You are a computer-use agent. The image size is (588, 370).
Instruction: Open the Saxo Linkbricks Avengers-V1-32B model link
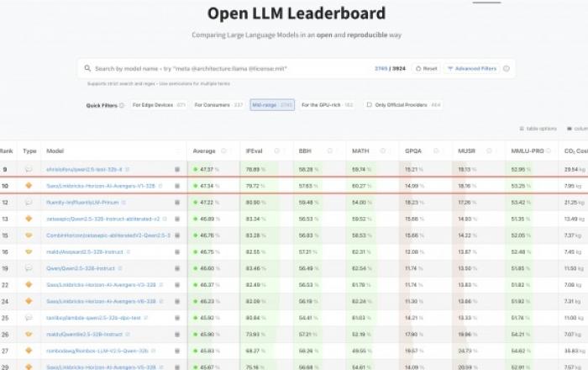(x=101, y=186)
